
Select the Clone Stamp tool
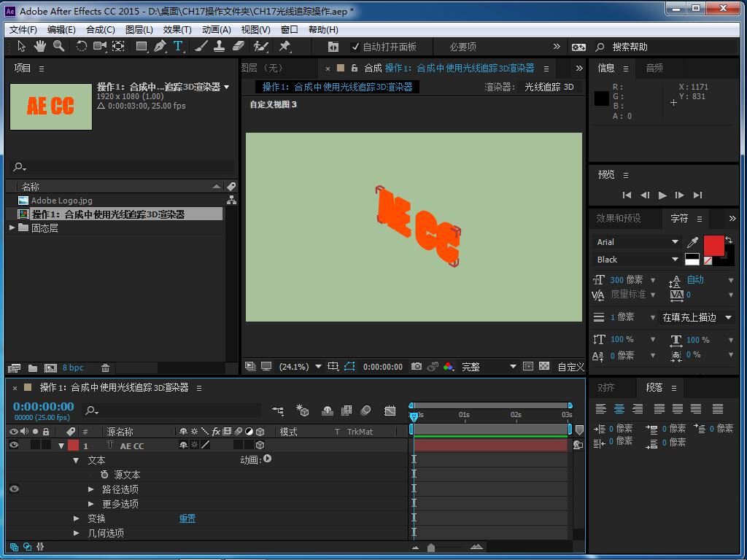click(x=219, y=46)
